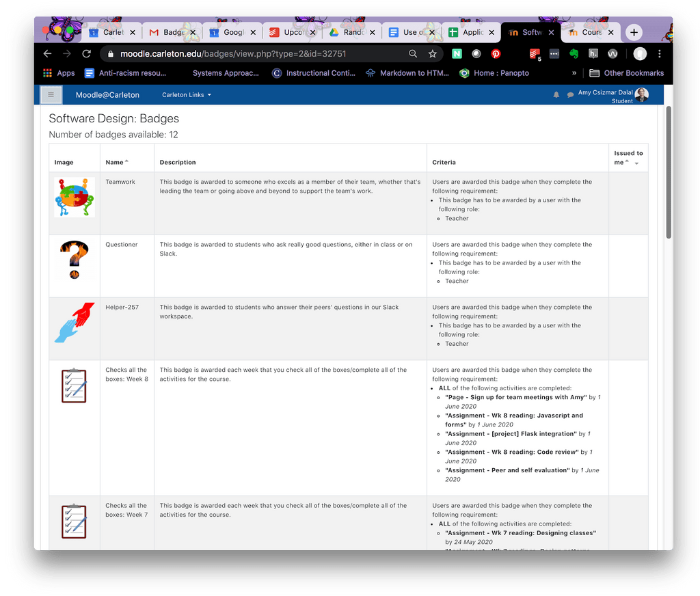Open a new browser tab

click(634, 32)
